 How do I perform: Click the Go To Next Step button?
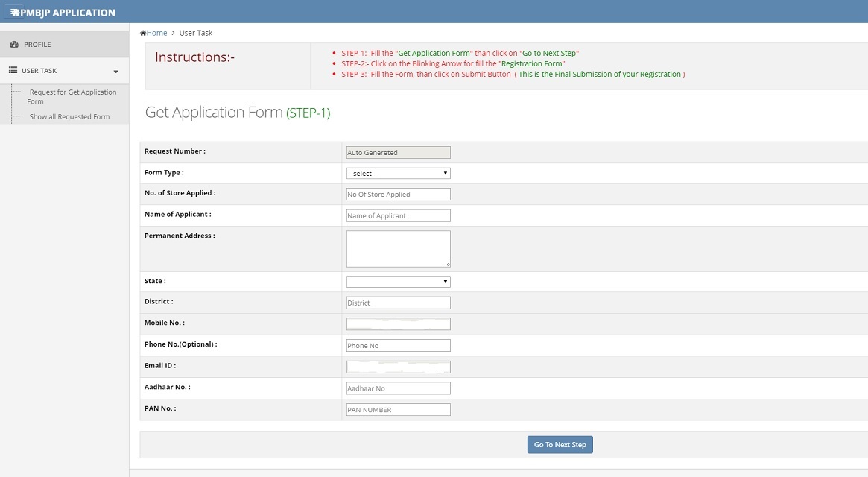[560, 444]
